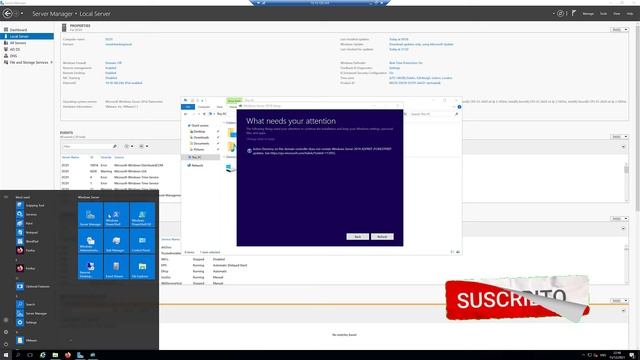Sort events by Severity column header

point(106,157)
